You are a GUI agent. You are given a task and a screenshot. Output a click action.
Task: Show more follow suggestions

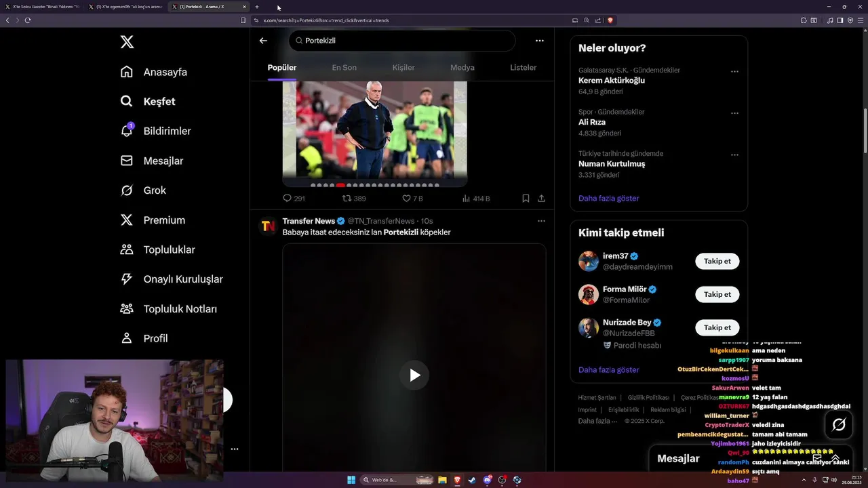click(x=608, y=370)
